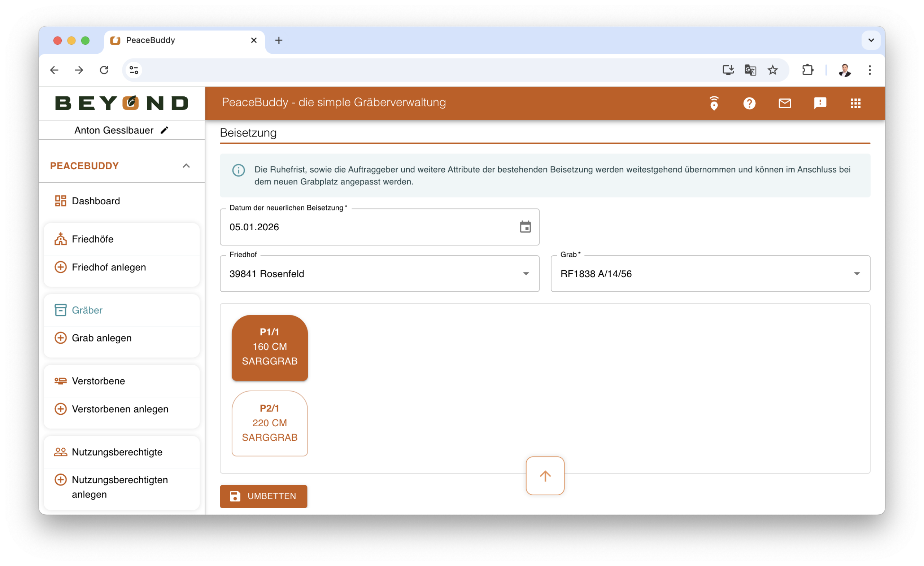The image size is (924, 566).
Task: Open the apps grid icon
Action: pos(855,103)
